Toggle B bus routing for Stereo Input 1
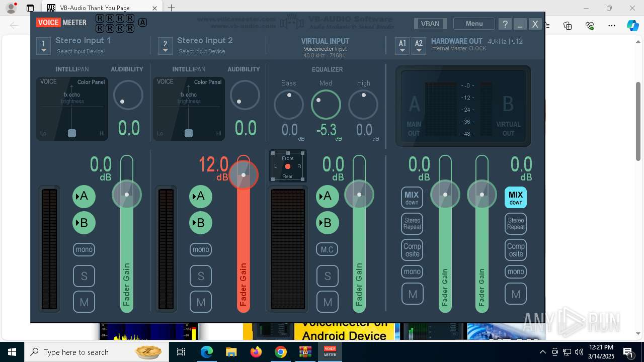The height and width of the screenshot is (362, 644). (x=84, y=223)
